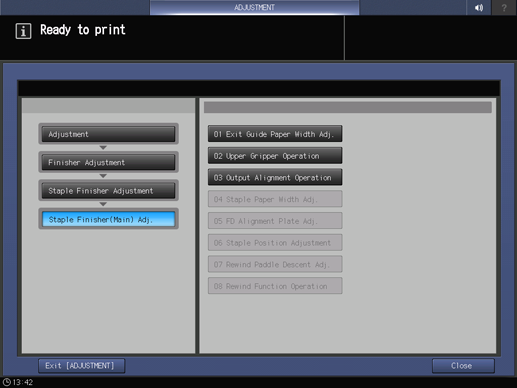Screen dimensions: 517x388
Task: Click the info icon beside Ready to print
Action: 23,31
